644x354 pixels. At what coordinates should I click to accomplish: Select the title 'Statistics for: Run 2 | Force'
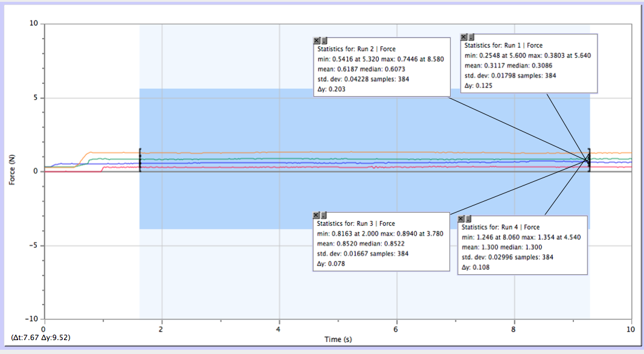tap(356, 49)
